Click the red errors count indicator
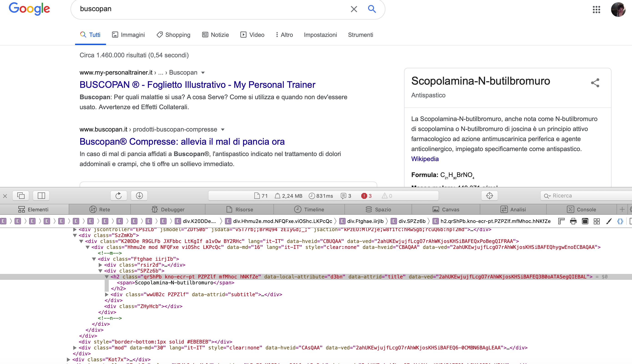Viewport: 632px width, 364px height. click(x=367, y=196)
